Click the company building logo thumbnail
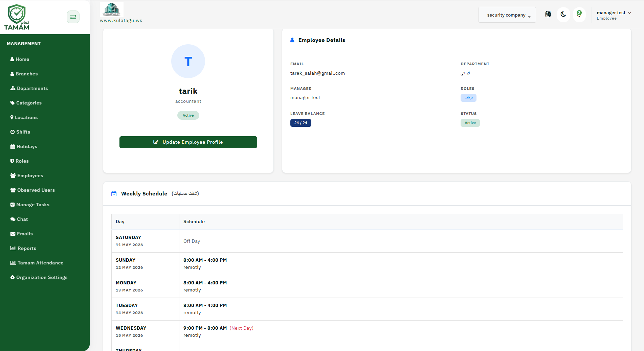 click(112, 9)
